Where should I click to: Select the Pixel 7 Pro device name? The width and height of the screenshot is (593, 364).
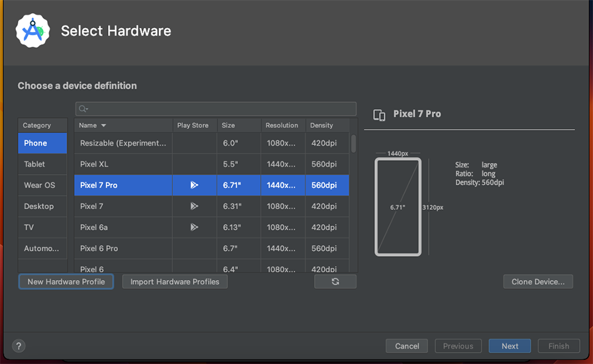(99, 185)
